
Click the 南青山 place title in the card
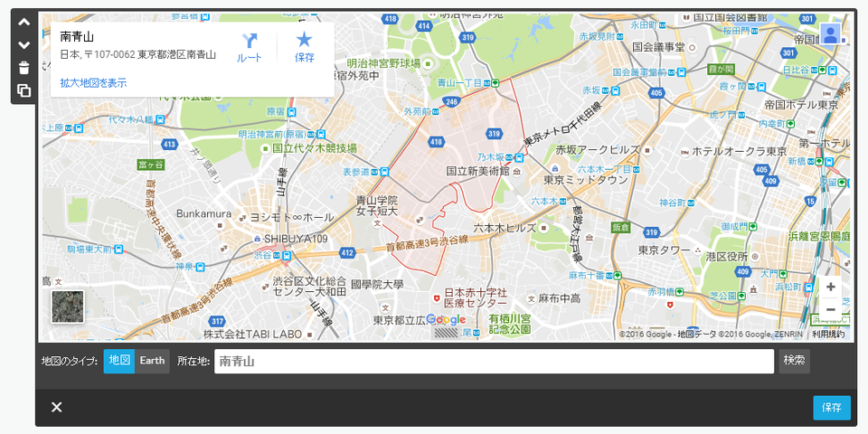tap(77, 37)
